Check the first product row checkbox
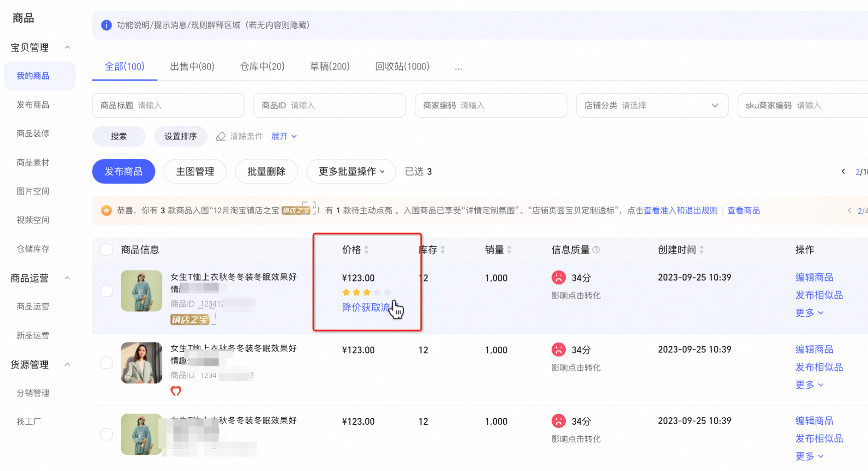Image resolution: width=868 pixels, height=471 pixels. point(107,291)
